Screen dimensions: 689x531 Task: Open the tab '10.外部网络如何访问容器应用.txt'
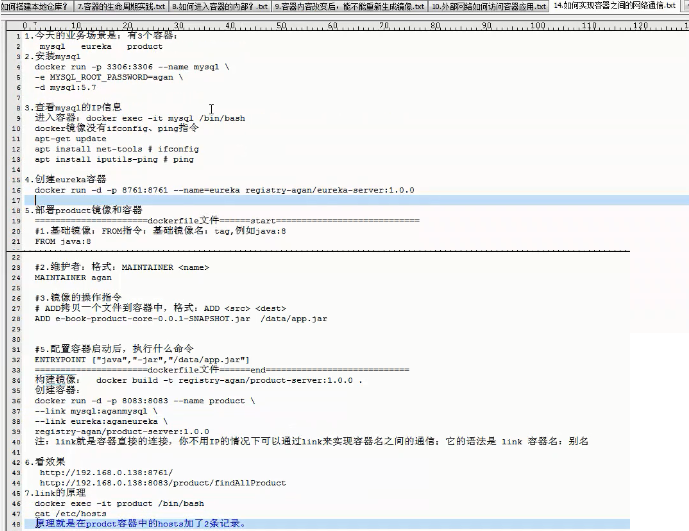pyautogui.click(x=489, y=7)
